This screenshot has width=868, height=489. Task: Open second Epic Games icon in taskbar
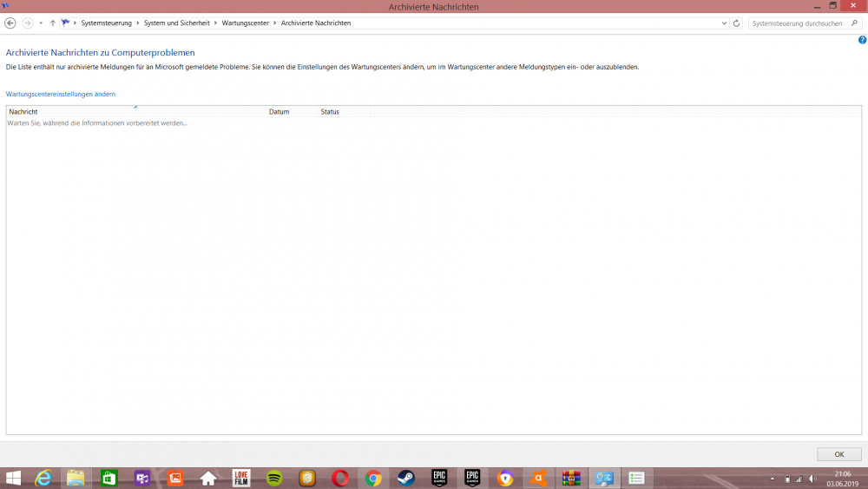[472, 478]
